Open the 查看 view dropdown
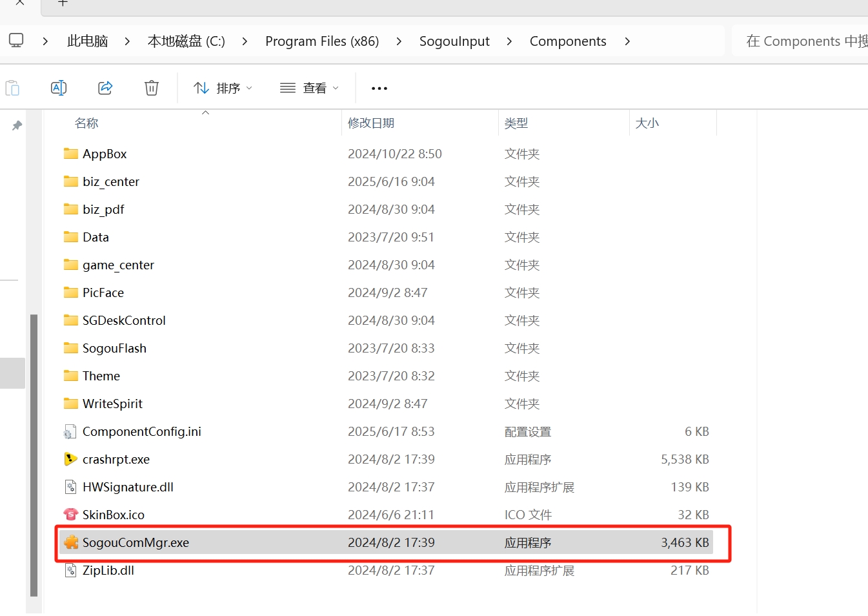Image resolution: width=868 pixels, height=616 pixels. [310, 88]
